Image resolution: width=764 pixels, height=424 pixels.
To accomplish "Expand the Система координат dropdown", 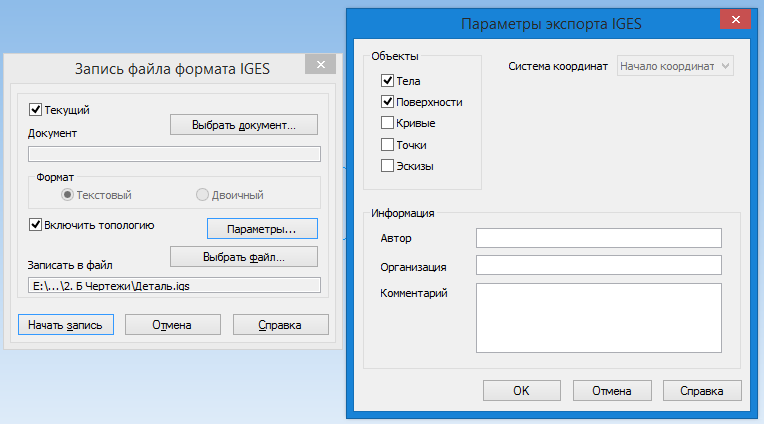I will pyautogui.click(x=675, y=66).
